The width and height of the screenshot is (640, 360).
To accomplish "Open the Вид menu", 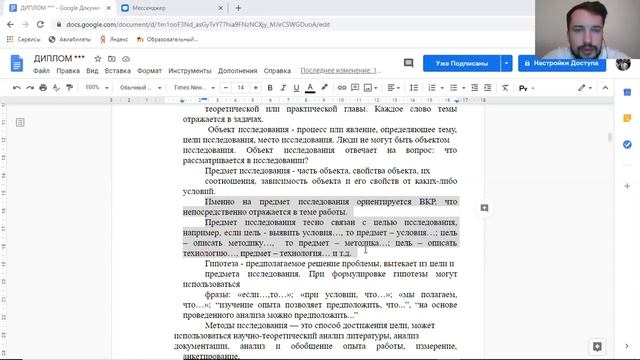I will [x=92, y=71].
